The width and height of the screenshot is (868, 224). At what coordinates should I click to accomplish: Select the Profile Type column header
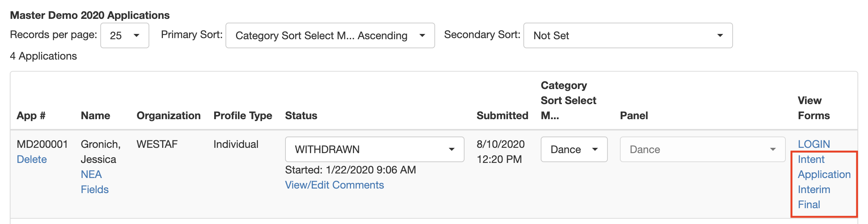click(243, 116)
